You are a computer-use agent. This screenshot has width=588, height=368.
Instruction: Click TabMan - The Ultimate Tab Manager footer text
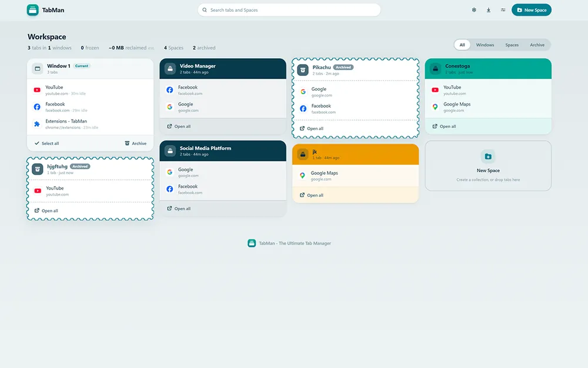295,243
